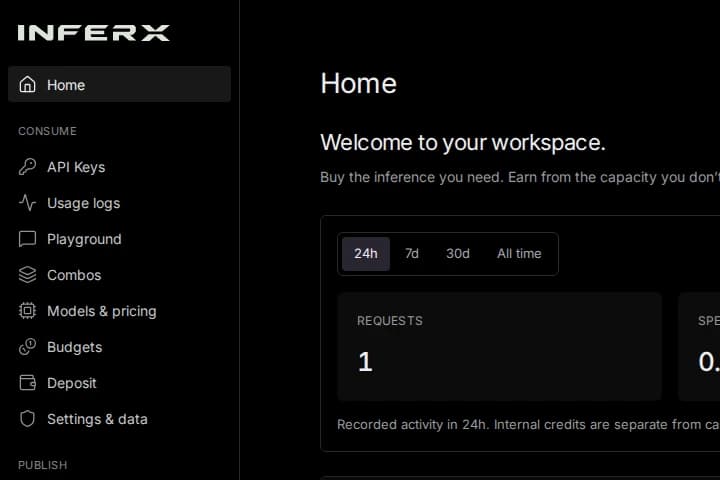
Task: Click the Playground chat bubble icon
Action: (28, 239)
